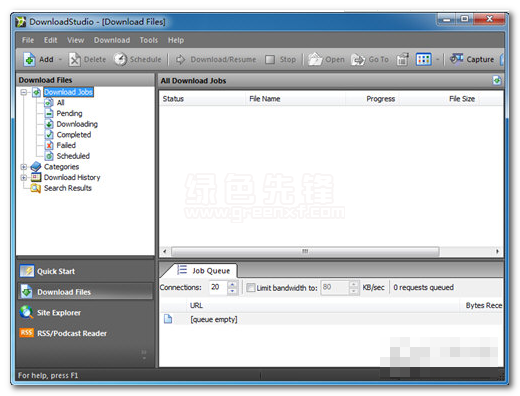Click the navigation pane configure chevron

pos(144,355)
